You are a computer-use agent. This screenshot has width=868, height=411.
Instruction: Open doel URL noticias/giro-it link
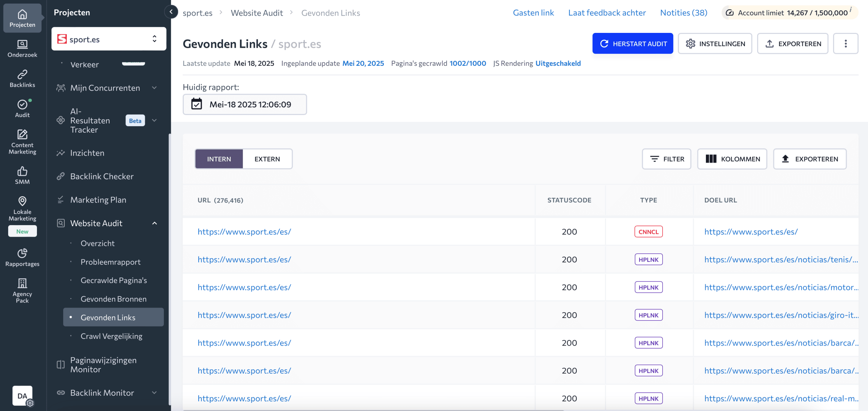(781, 315)
